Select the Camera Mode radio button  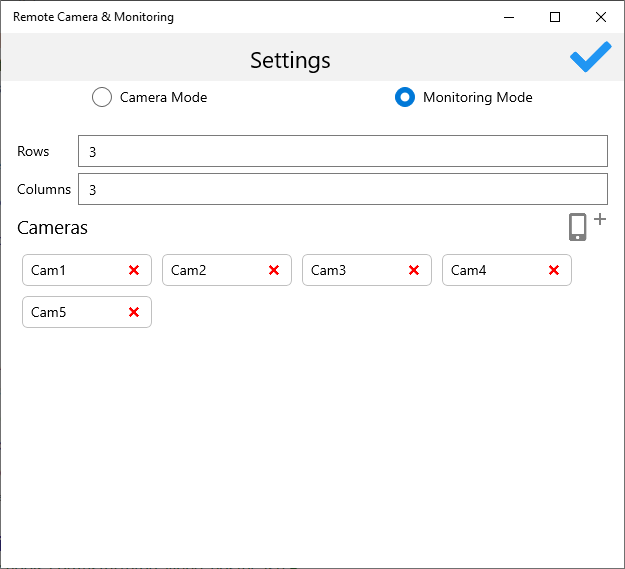pyautogui.click(x=102, y=97)
